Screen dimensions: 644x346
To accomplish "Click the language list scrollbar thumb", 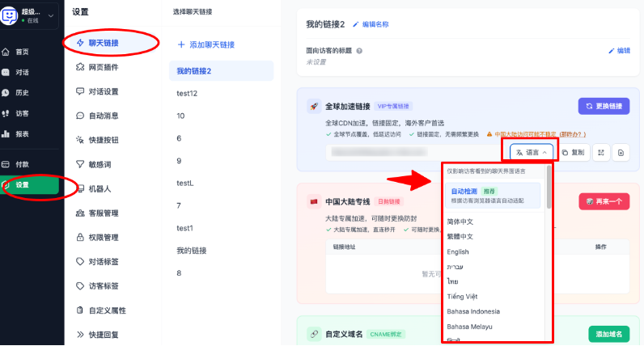I will click(x=549, y=187).
